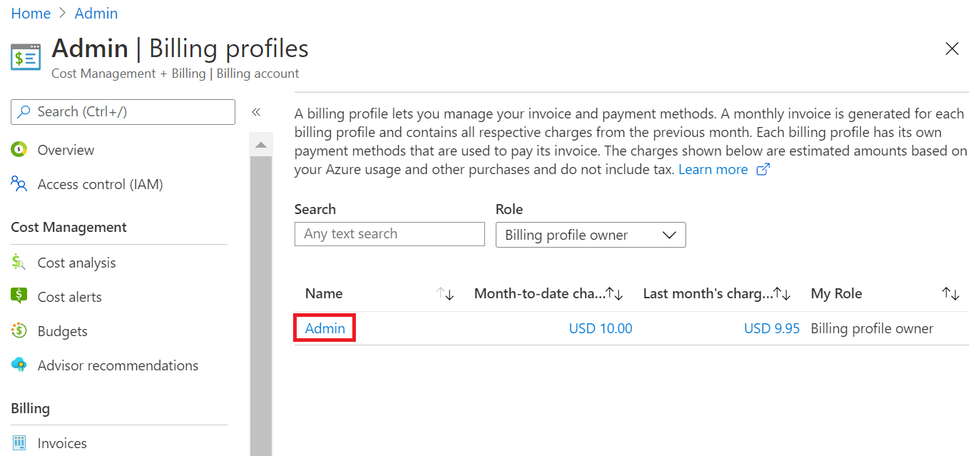The image size is (980, 456).
Task: Open the Role dropdown showing Billing profile owner
Action: 590,235
